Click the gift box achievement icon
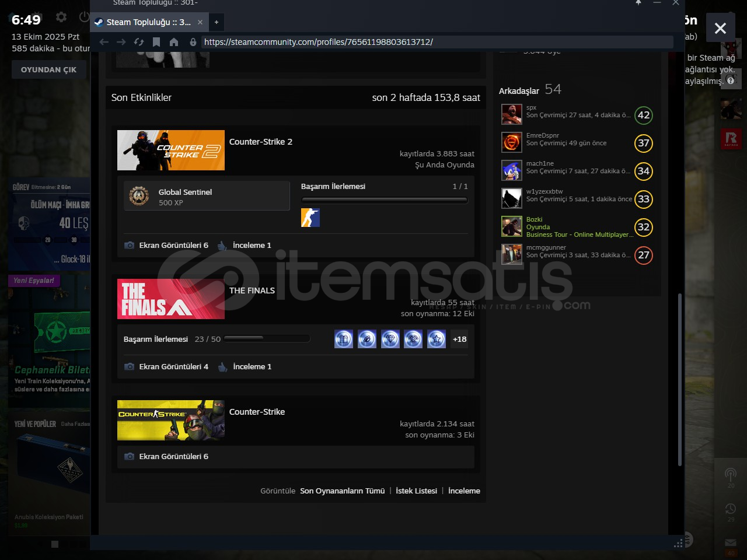 [344, 339]
